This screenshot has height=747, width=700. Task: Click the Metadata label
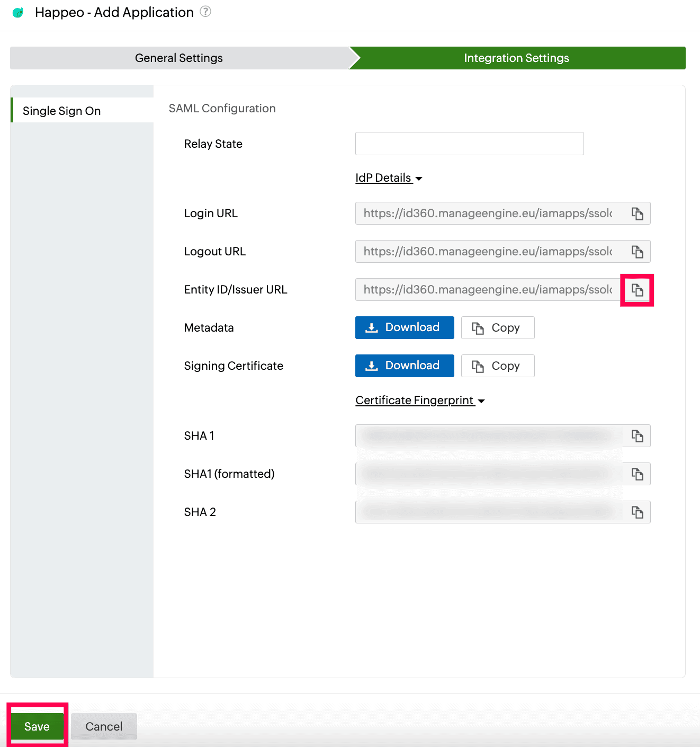tap(209, 328)
